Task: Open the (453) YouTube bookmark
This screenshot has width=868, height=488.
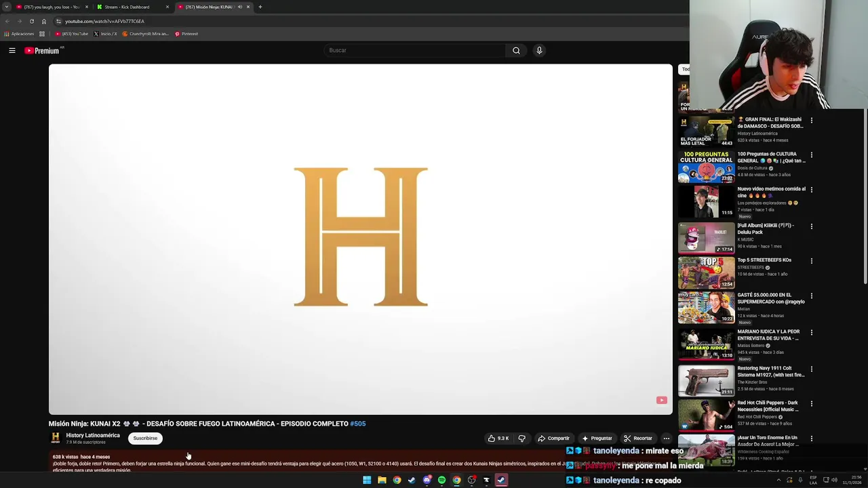Action: tap(72, 34)
